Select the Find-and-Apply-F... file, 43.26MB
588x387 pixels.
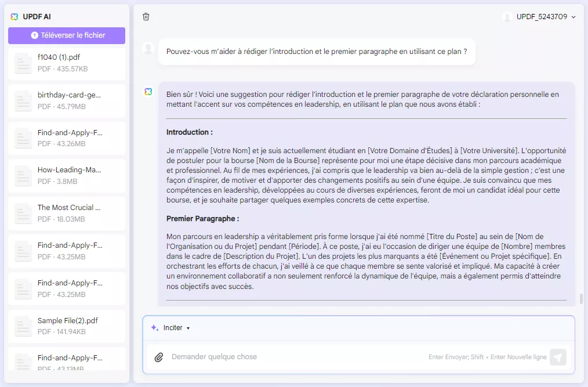point(67,138)
